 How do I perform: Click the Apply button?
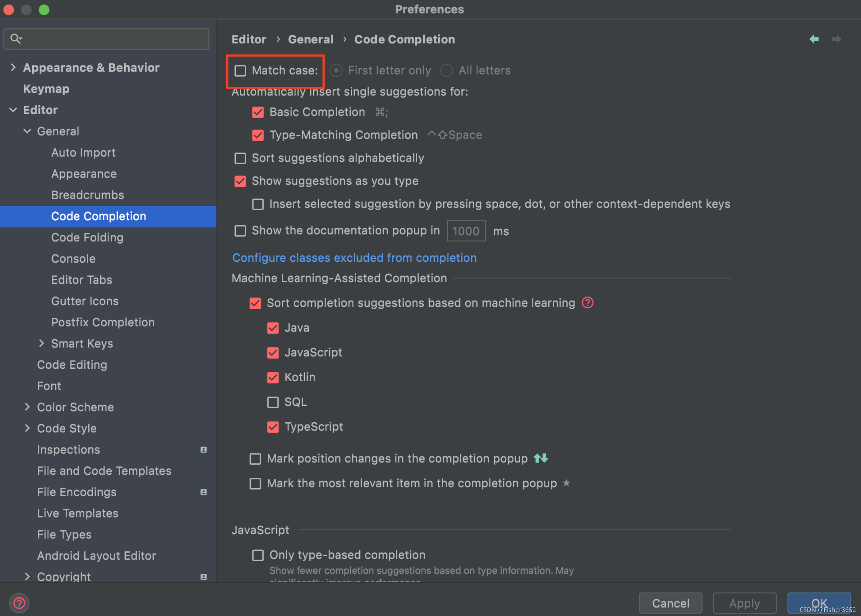[x=744, y=603]
